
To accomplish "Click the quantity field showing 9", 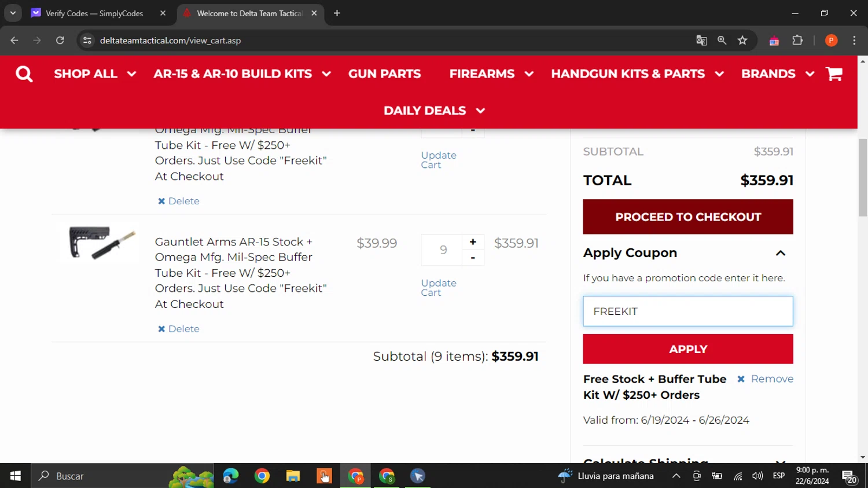I will click(x=442, y=250).
